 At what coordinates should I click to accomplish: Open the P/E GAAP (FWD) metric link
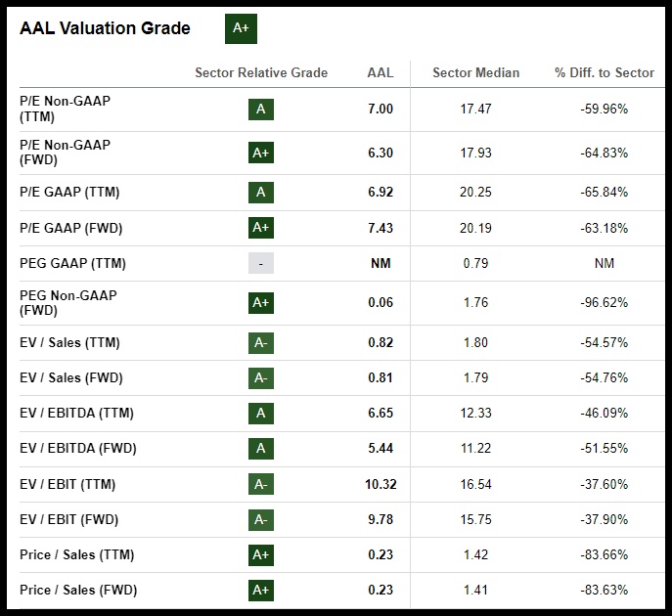[69, 228]
